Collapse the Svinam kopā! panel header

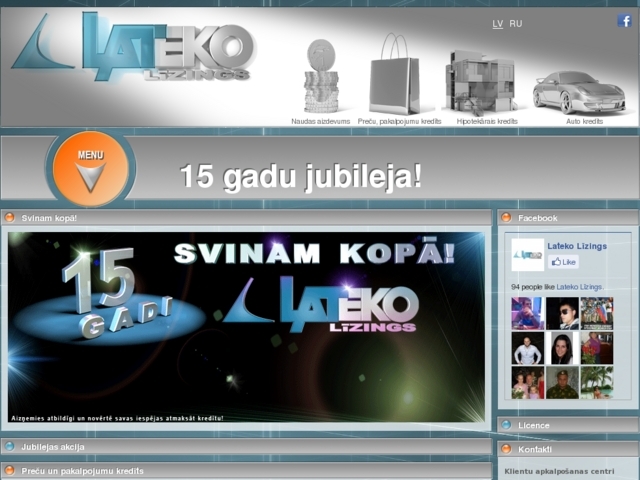247,218
